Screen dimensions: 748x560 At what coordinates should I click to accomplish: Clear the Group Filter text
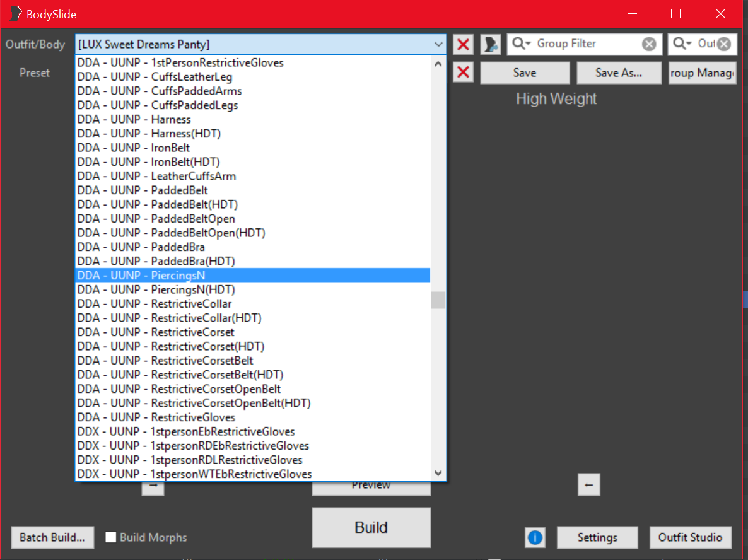click(x=649, y=44)
